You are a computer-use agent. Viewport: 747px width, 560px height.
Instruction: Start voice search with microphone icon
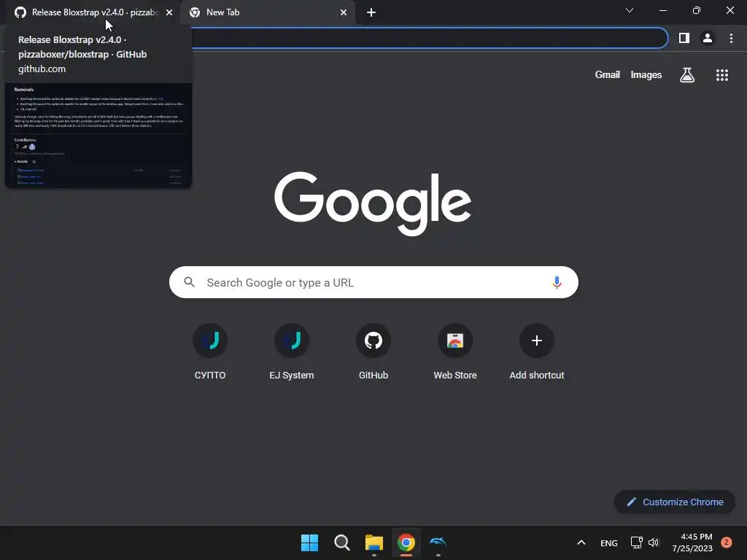[557, 282]
